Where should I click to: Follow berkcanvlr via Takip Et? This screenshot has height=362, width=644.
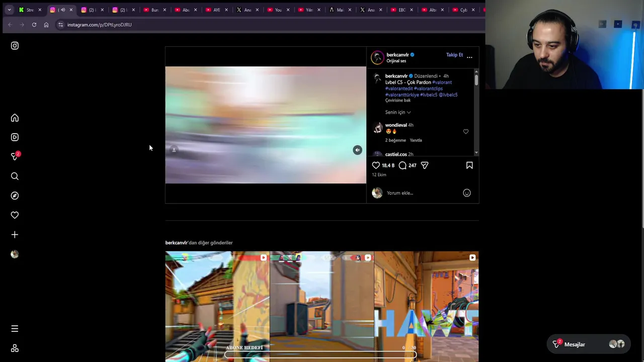pos(454,55)
